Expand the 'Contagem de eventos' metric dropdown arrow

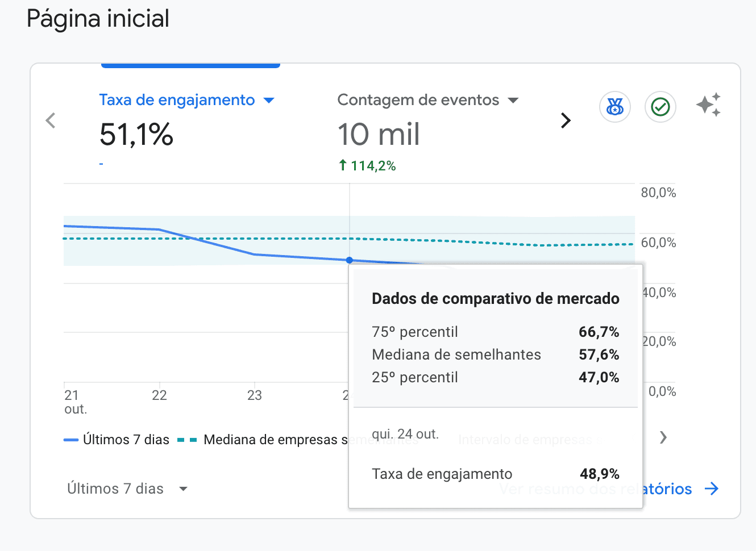click(513, 101)
